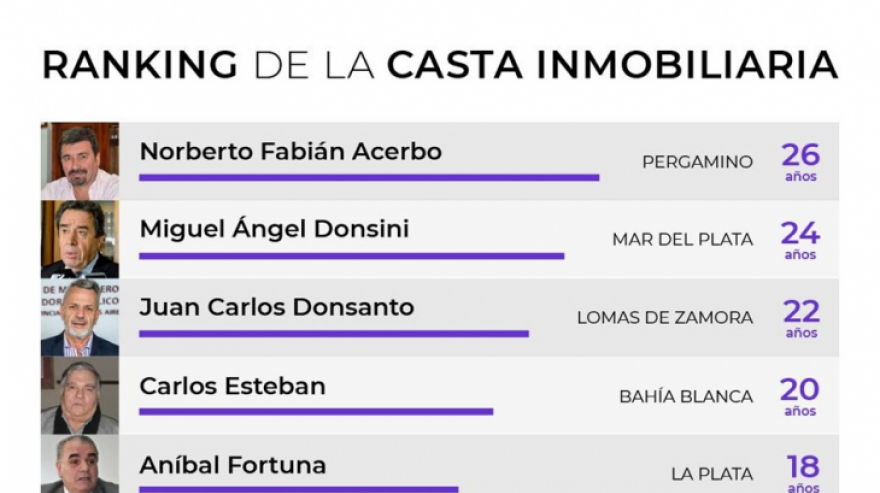Select the name Carlos Esteban
This screenshot has width=880, height=493.
[x=232, y=386]
